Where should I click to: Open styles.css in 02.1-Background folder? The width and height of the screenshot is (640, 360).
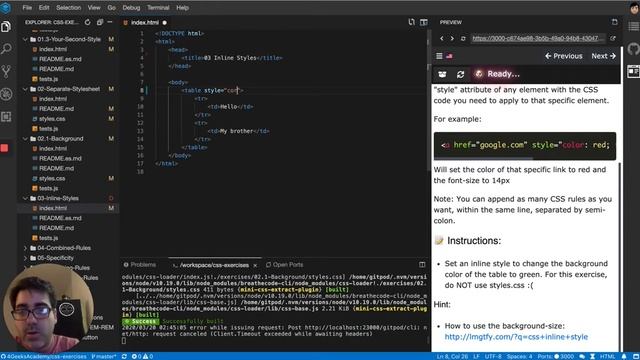(x=52, y=178)
